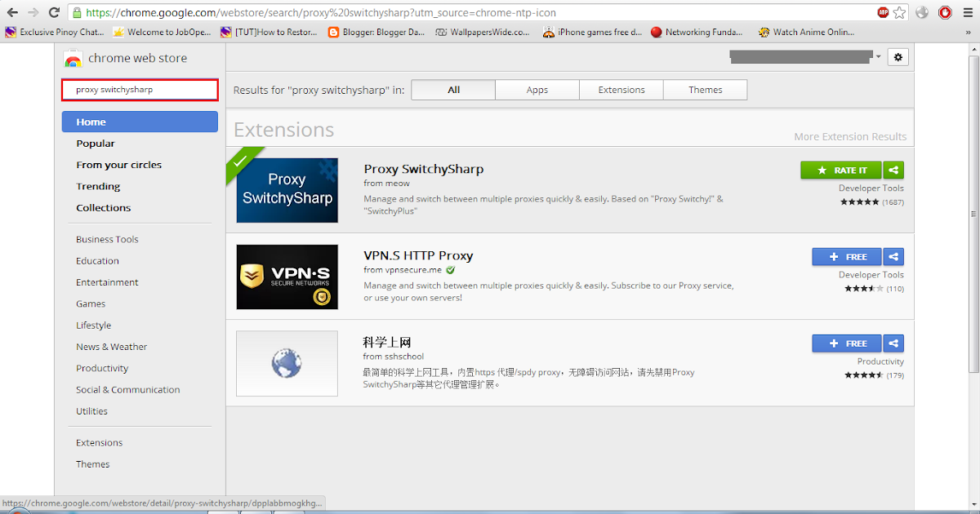Go forward with the browser forward arrow

point(33,12)
